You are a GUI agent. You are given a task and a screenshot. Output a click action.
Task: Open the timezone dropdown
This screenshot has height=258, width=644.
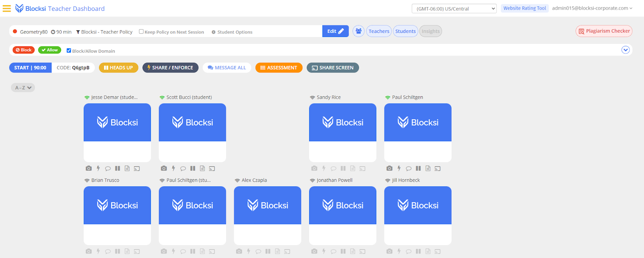click(454, 8)
